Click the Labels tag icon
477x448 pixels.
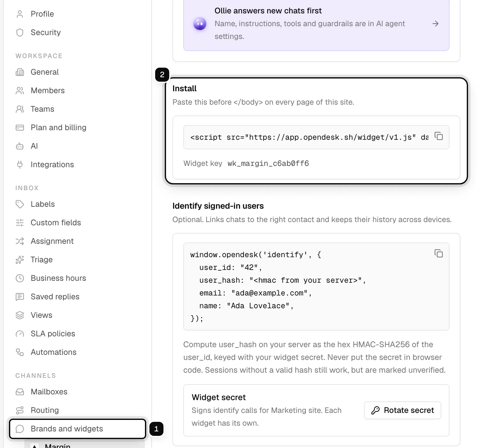point(20,204)
